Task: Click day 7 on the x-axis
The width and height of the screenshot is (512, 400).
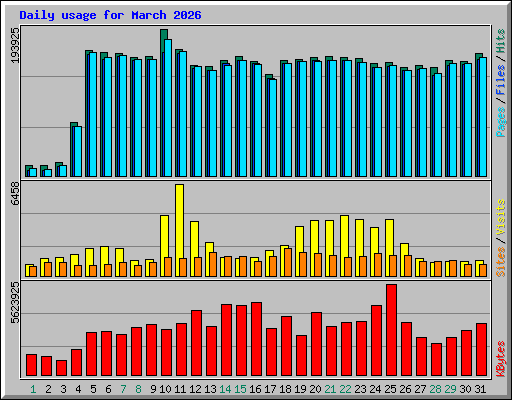Action: point(123,389)
